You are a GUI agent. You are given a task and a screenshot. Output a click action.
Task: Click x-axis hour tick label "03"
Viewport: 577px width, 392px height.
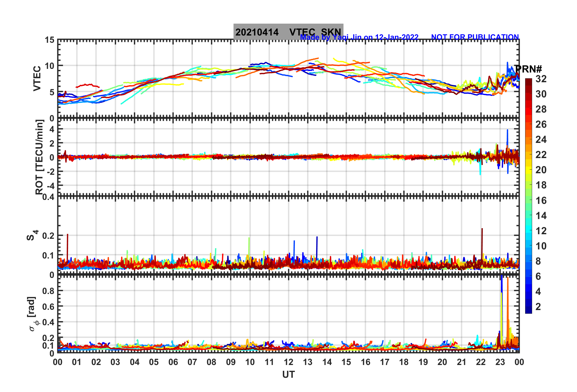point(115,362)
